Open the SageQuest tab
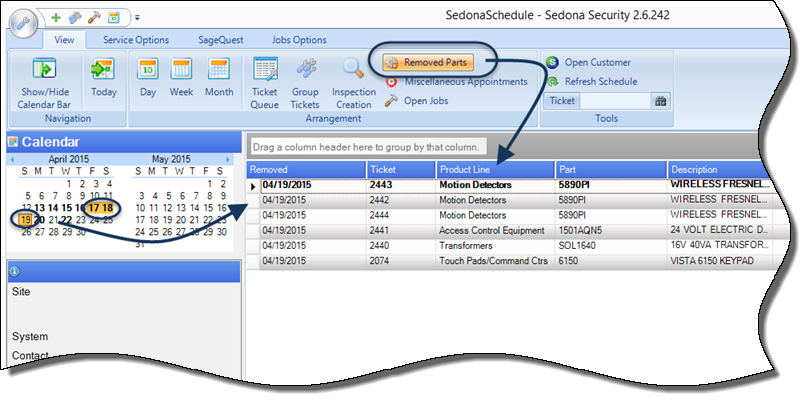Screen dimensions: 807x402 pos(221,40)
